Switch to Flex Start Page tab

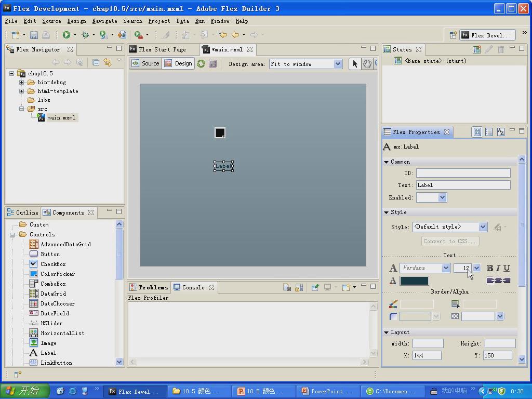point(158,49)
